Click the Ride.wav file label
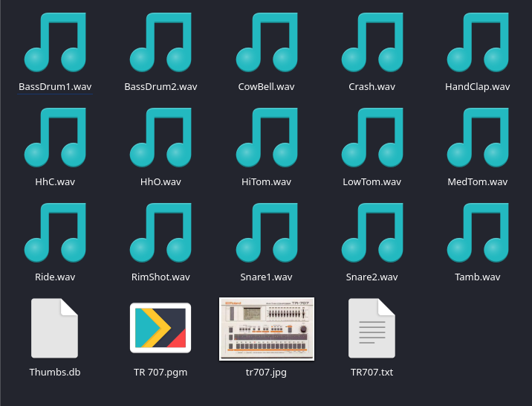The image size is (532, 406). (55, 277)
